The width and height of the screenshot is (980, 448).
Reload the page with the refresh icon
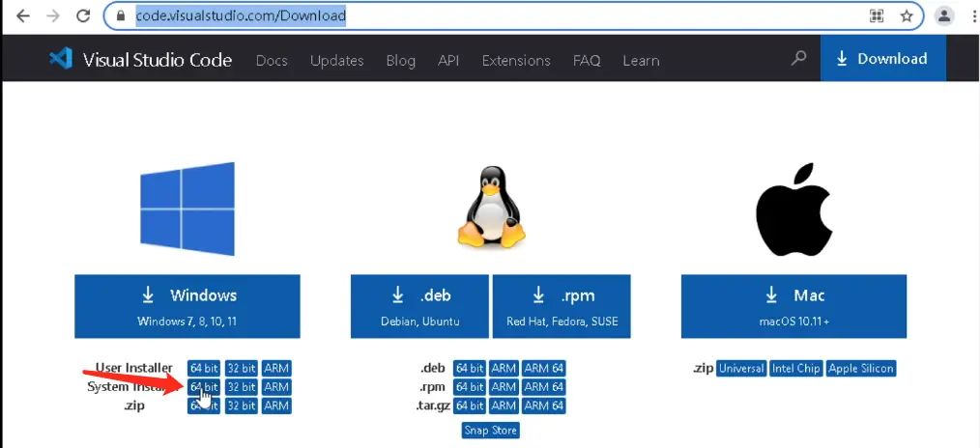tap(83, 16)
